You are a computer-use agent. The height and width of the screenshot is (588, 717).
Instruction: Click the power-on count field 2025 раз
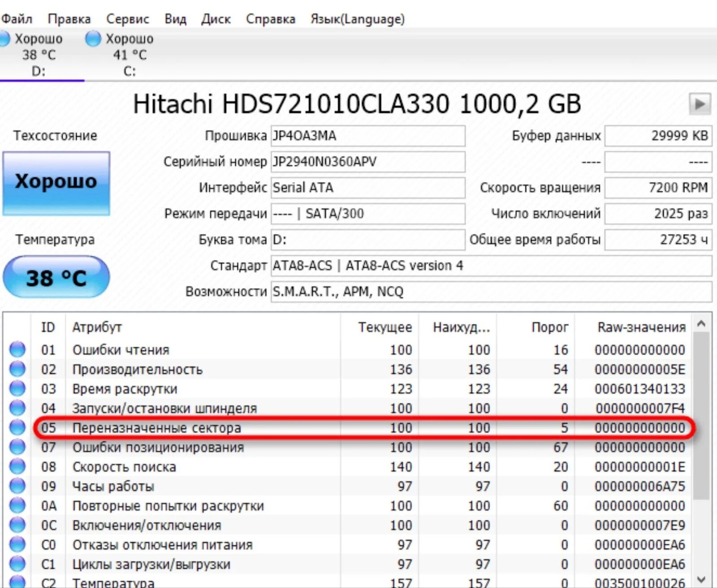(658, 214)
